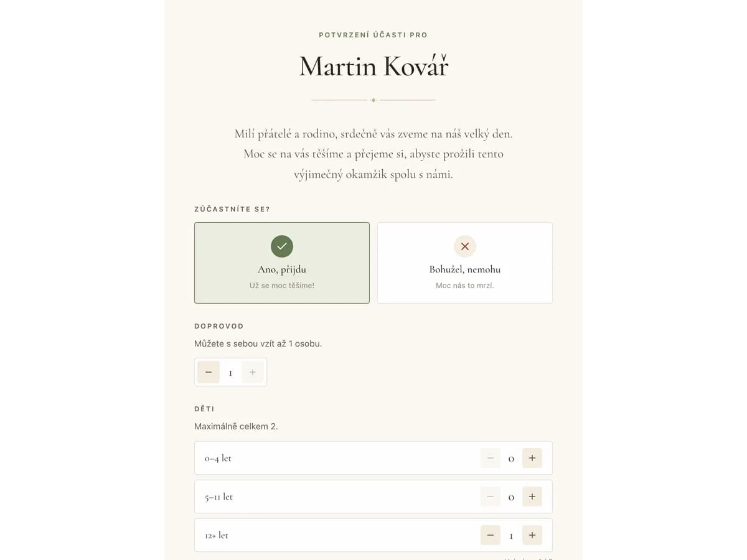Add another child in 12+ let row
The image size is (747, 560).
532,535
